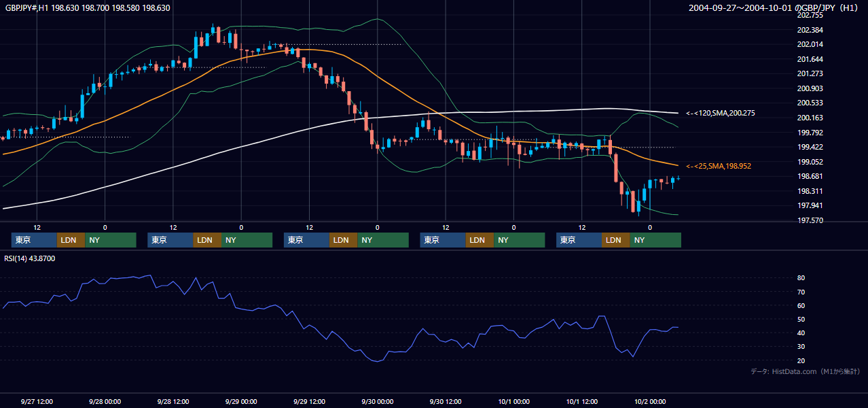Click price axis value 198.311
The height and width of the screenshot is (408, 868).
tap(810, 191)
